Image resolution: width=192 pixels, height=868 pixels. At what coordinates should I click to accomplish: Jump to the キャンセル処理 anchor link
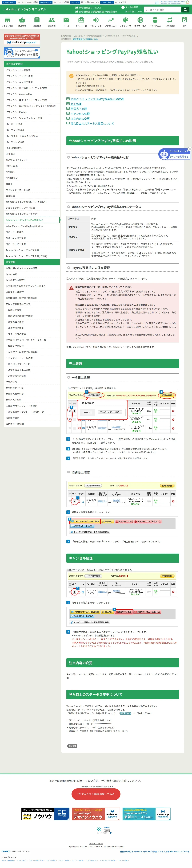[80, 114]
